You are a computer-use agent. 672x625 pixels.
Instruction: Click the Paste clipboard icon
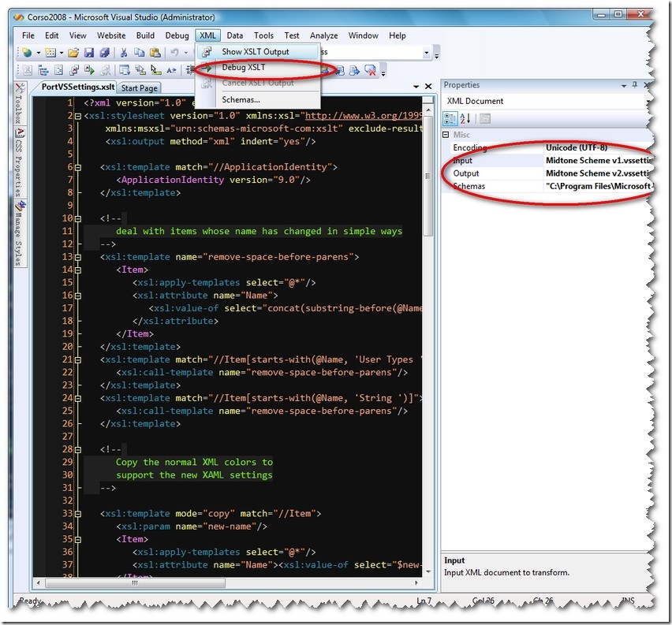click(x=155, y=53)
